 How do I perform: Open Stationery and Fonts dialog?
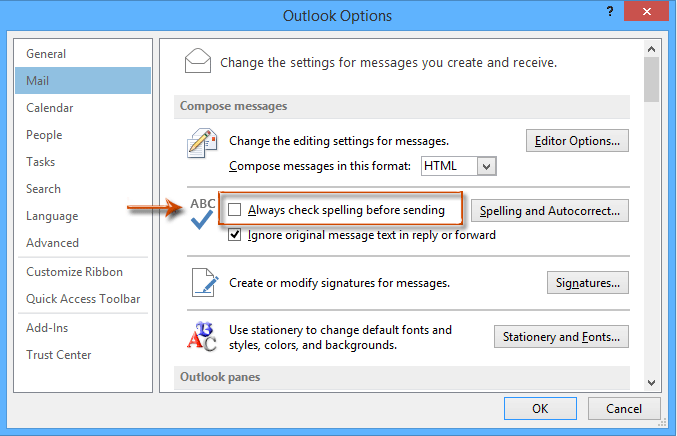pyautogui.click(x=561, y=337)
